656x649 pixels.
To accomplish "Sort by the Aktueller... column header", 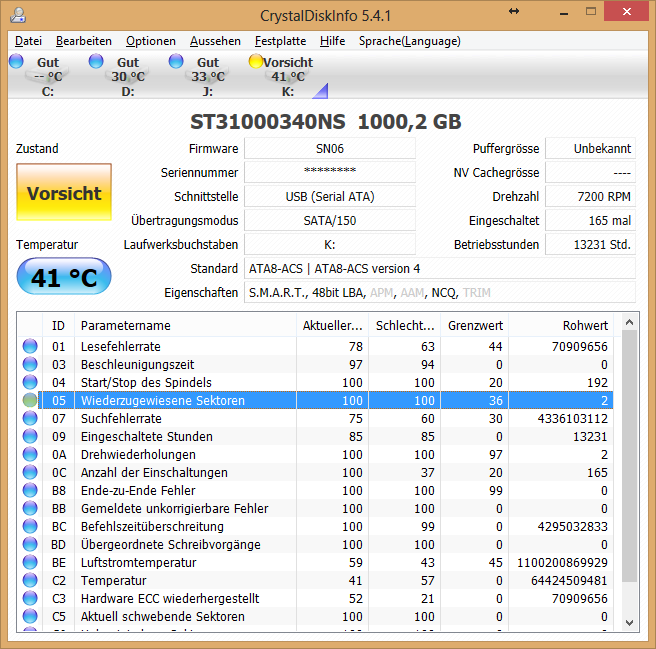I will coord(332,325).
